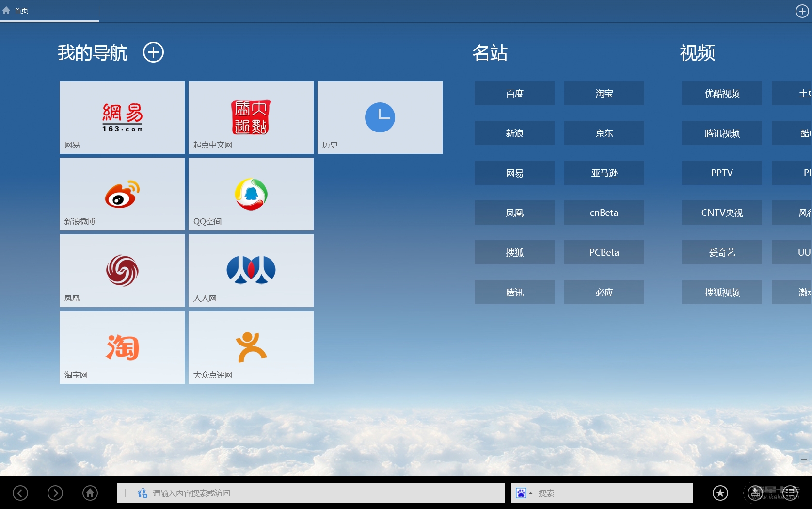
Task: Click the footprints icon in the address bar
Action: (x=143, y=493)
